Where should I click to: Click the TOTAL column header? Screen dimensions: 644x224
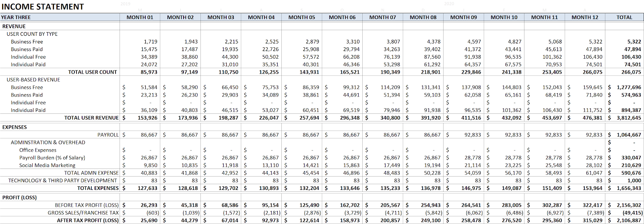624,17
